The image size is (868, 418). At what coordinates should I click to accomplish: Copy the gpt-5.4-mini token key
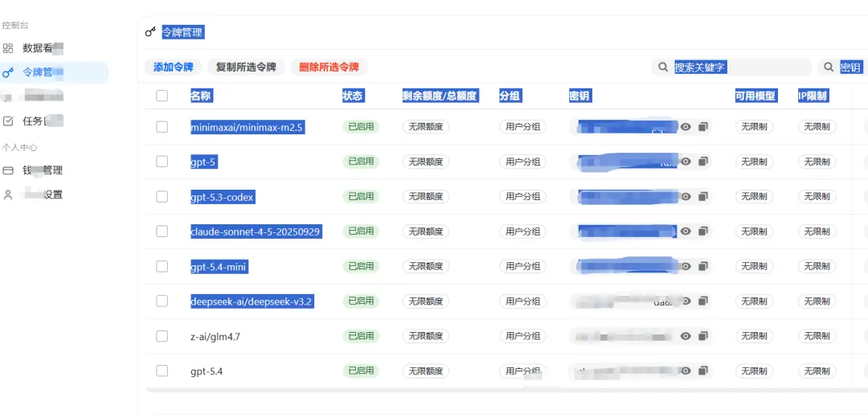[x=703, y=266]
